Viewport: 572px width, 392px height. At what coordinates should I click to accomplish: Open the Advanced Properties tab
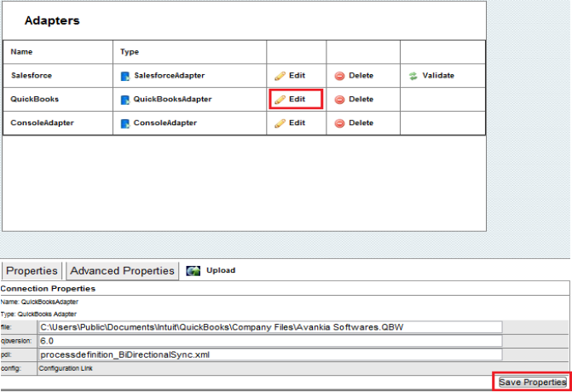pyautogui.click(x=123, y=271)
